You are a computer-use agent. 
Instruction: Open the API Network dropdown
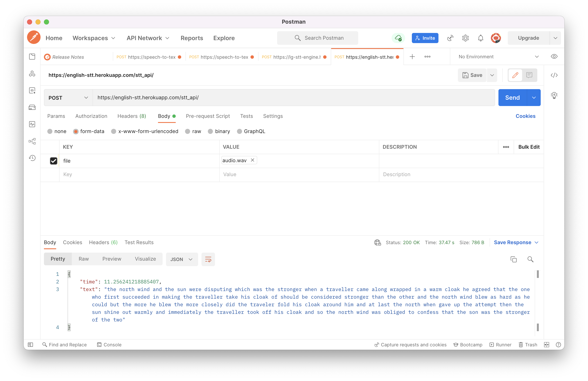click(x=148, y=38)
